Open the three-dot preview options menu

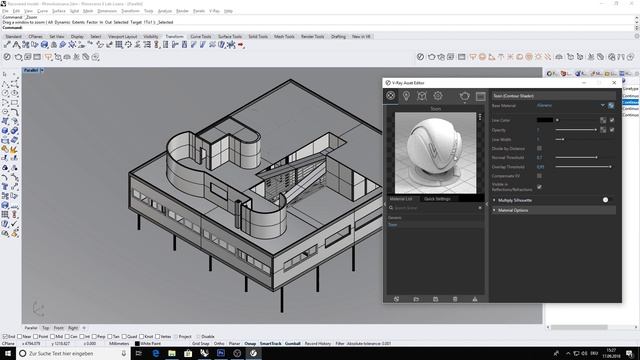tap(480, 117)
